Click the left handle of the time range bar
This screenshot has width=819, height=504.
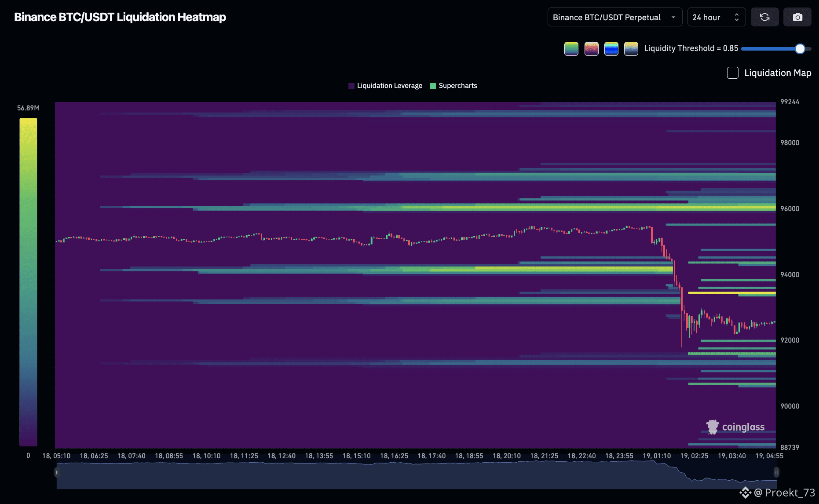[57, 472]
